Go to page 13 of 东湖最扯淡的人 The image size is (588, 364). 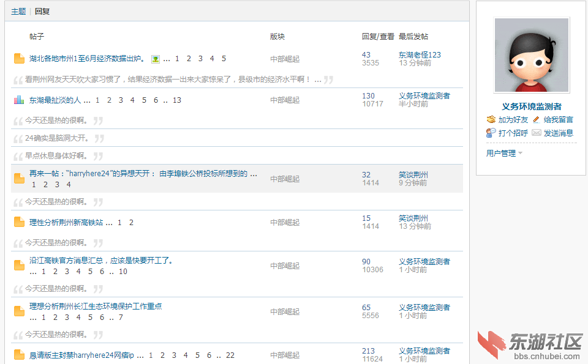[176, 100]
